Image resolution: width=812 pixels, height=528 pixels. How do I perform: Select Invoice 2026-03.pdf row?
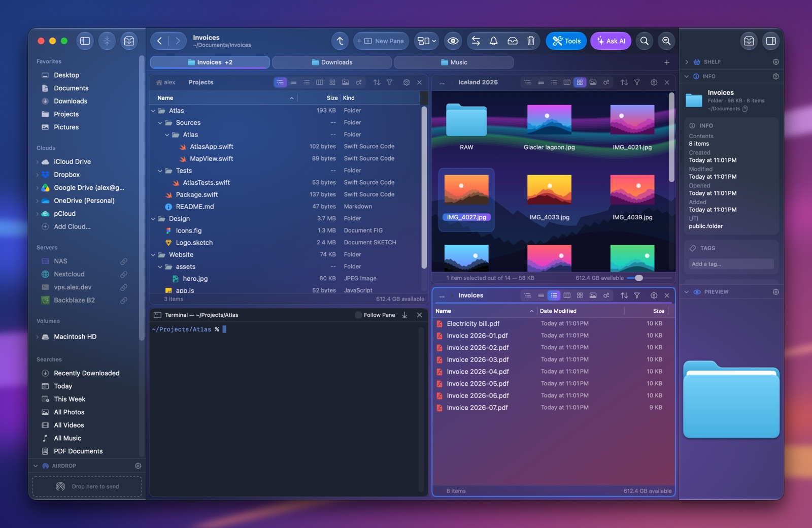point(553,360)
